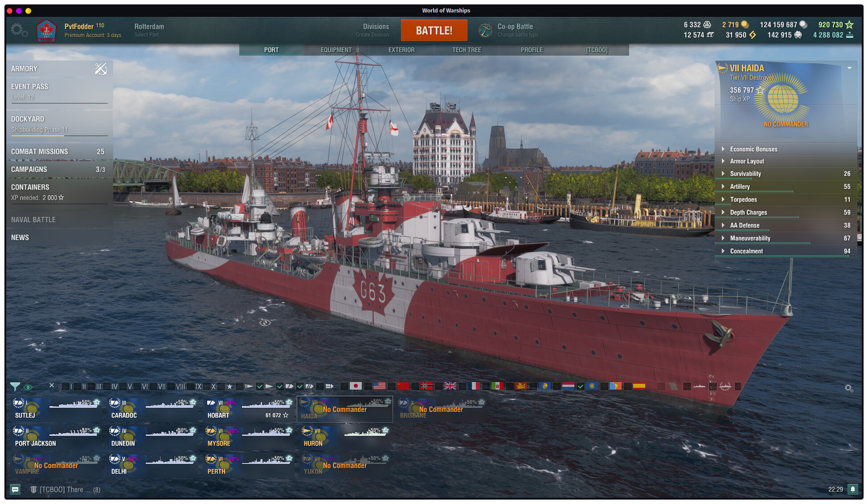Click the laurel wreath ship filter icon
This screenshot has height=504, width=868.
coord(725,386)
